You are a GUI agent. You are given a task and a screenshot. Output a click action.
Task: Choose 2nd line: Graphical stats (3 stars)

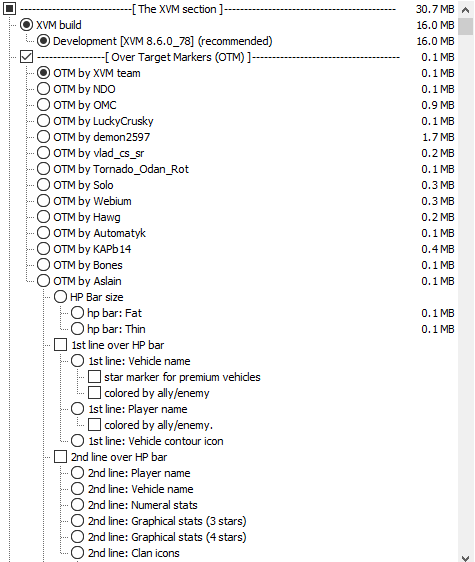tap(77, 521)
